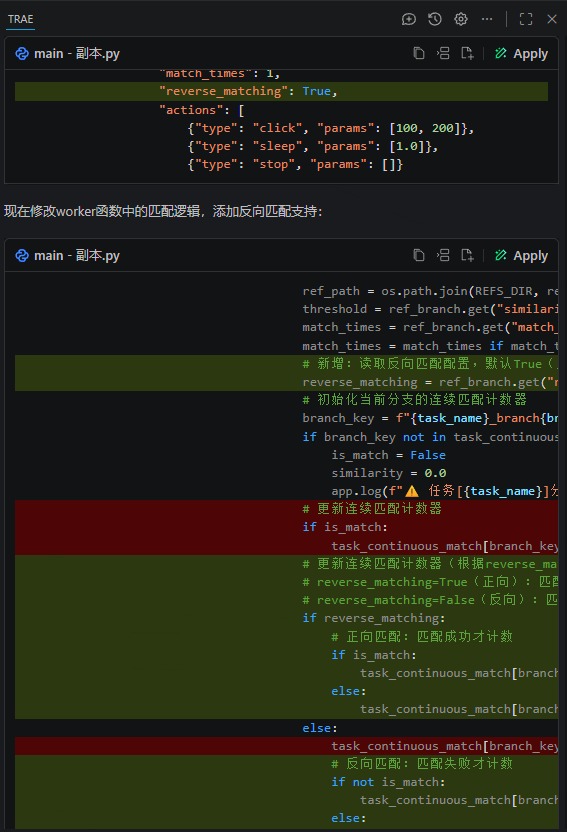Open chat history in TRAE header
The width and height of the screenshot is (567, 832).
435,19
